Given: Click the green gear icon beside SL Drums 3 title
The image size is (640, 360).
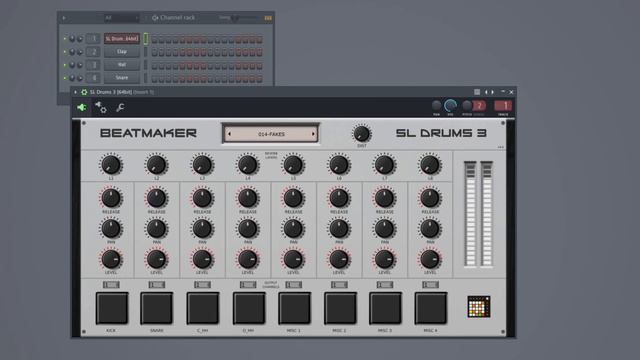Looking at the screenshot, I should [x=84, y=92].
